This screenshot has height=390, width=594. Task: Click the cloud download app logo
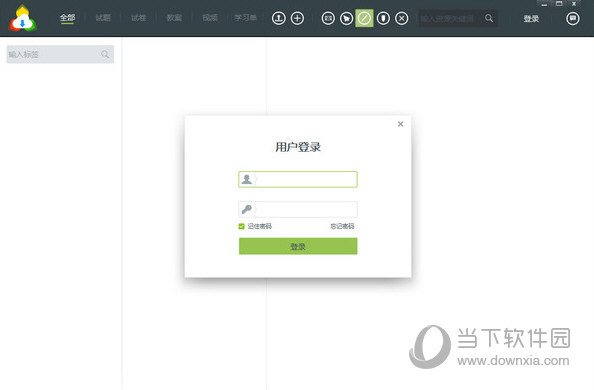[x=23, y=19]
